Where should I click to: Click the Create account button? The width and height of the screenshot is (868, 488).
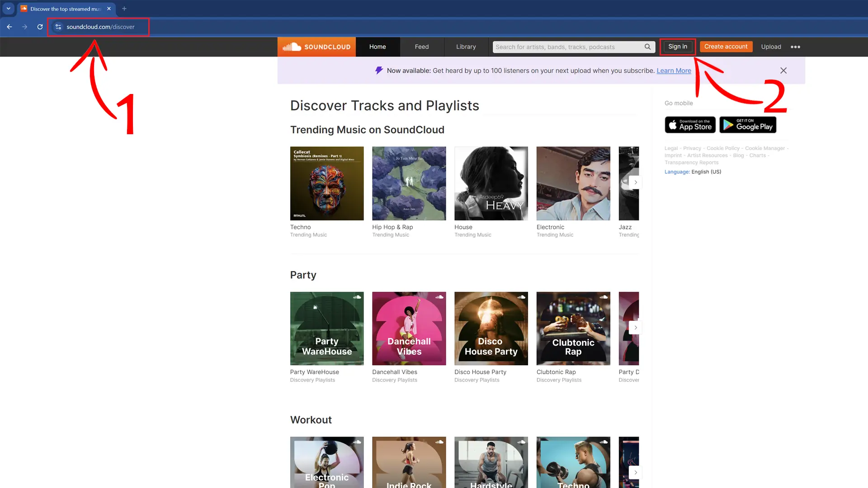tap(726, 47)
